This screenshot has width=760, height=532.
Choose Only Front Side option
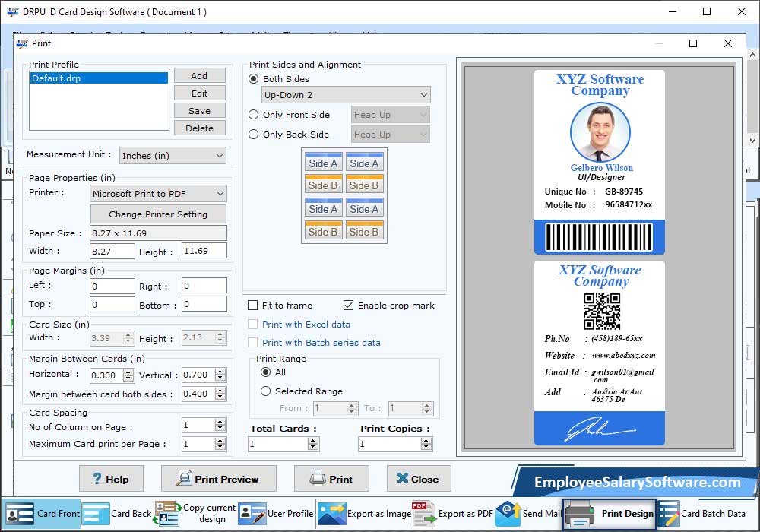point(253,115)
